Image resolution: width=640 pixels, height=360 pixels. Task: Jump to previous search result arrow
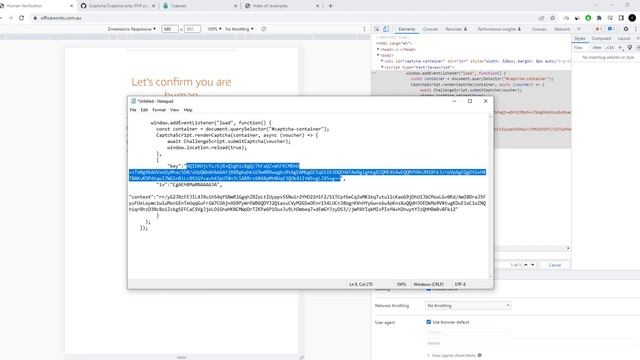tap(526, 265)
